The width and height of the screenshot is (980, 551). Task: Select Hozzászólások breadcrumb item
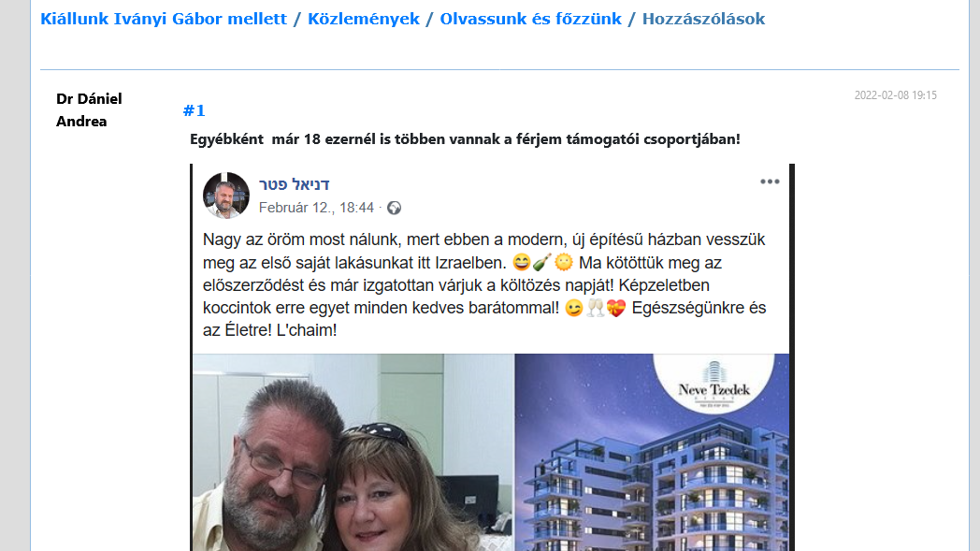pyautogui.click(x=703, y=19)
